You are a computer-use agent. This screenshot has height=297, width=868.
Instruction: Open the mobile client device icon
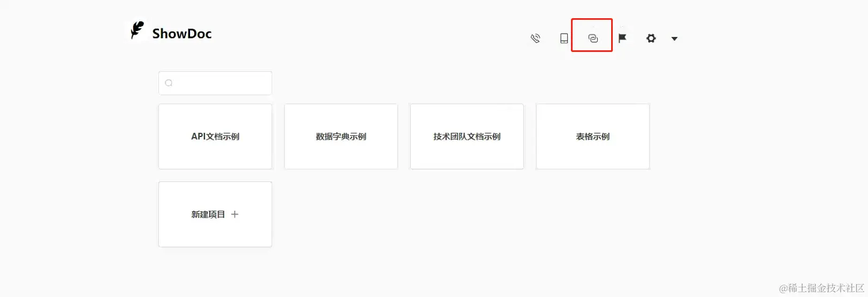coord(564,38)
